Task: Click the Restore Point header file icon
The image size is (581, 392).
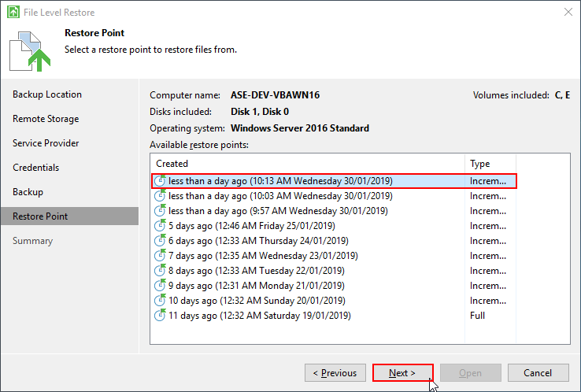Action: 30,50
